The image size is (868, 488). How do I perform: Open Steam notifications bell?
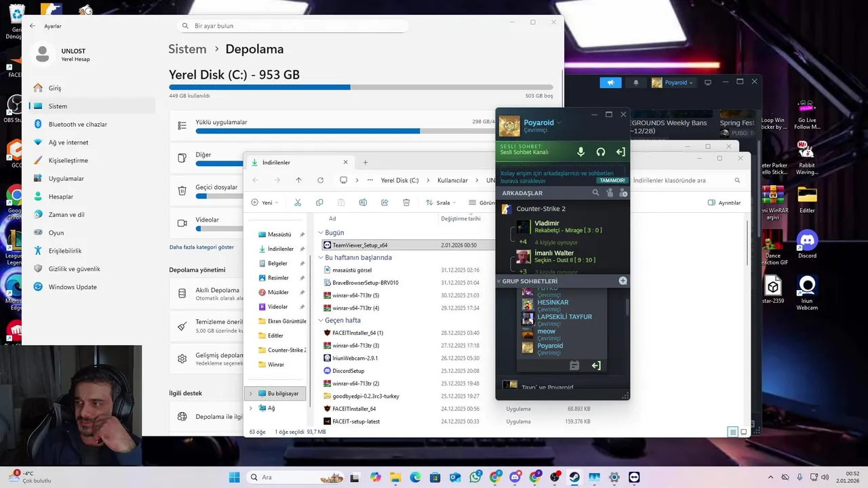(x=636, y=83)
